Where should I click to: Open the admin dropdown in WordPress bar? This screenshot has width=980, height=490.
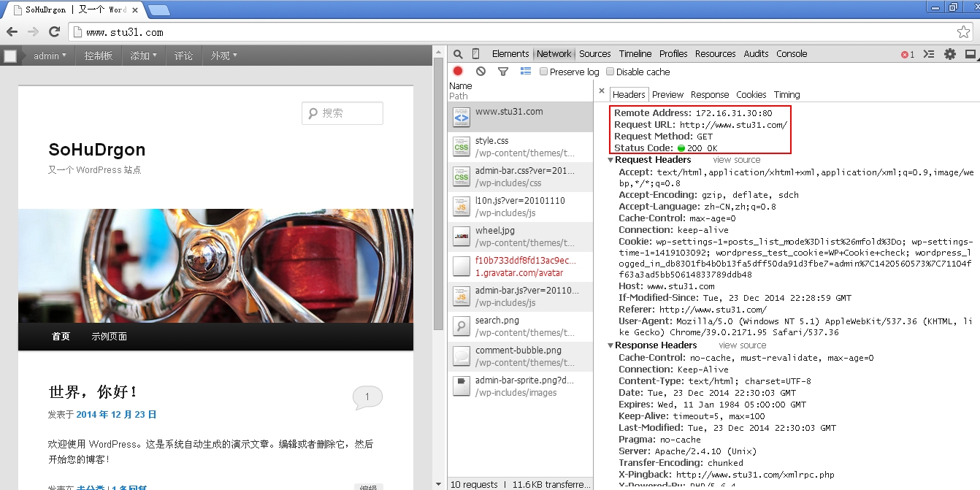click(50, 55)
